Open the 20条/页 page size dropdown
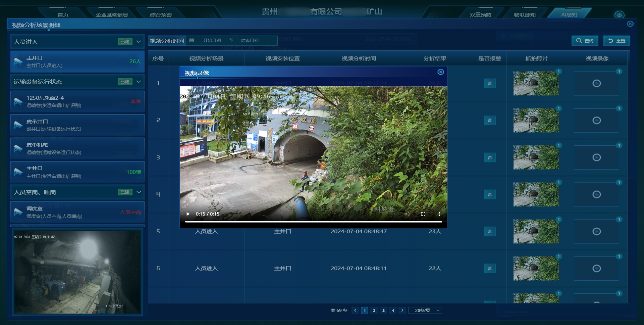644x325 pixels. tap(425, 310)
